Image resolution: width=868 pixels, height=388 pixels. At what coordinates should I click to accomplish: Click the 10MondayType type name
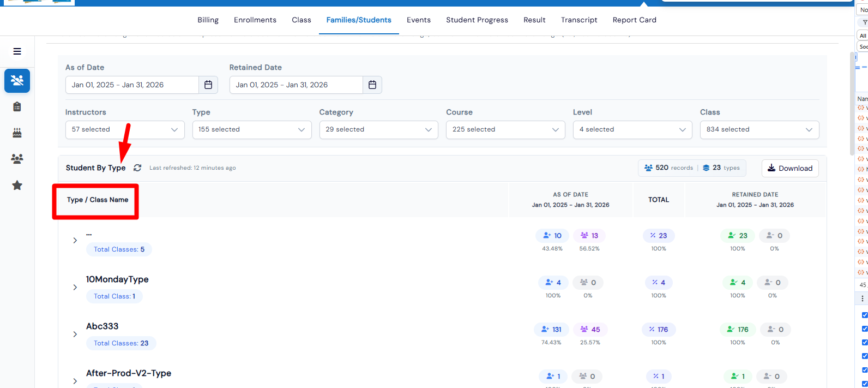click(117, 279)
